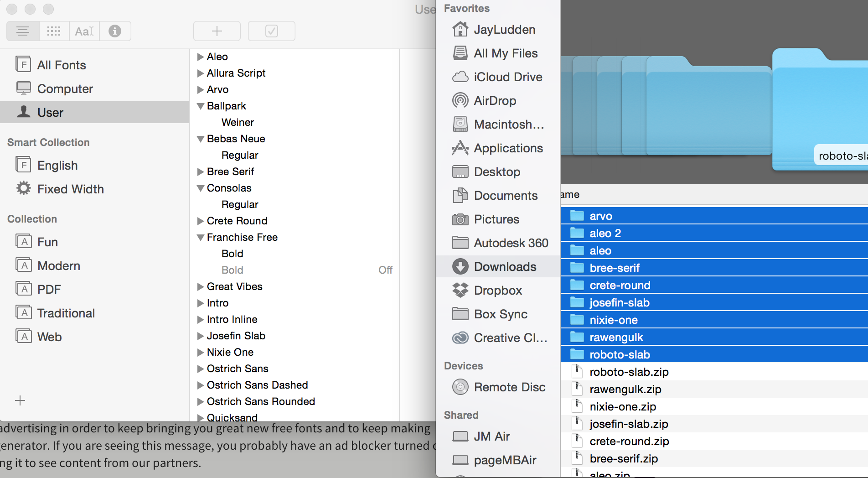Open the Traditional collection

coord(94,313)
